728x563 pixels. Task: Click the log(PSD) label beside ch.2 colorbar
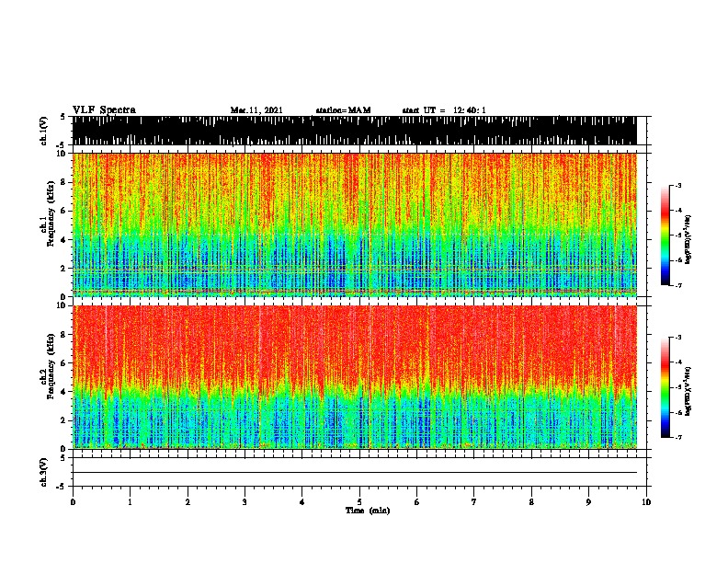[x=688, y=392]
